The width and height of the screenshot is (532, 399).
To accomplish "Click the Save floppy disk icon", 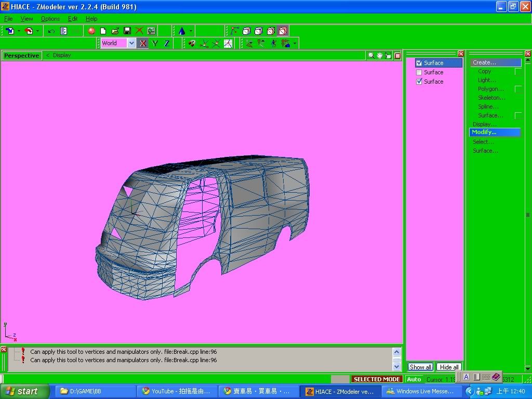I will coord(127,31).
